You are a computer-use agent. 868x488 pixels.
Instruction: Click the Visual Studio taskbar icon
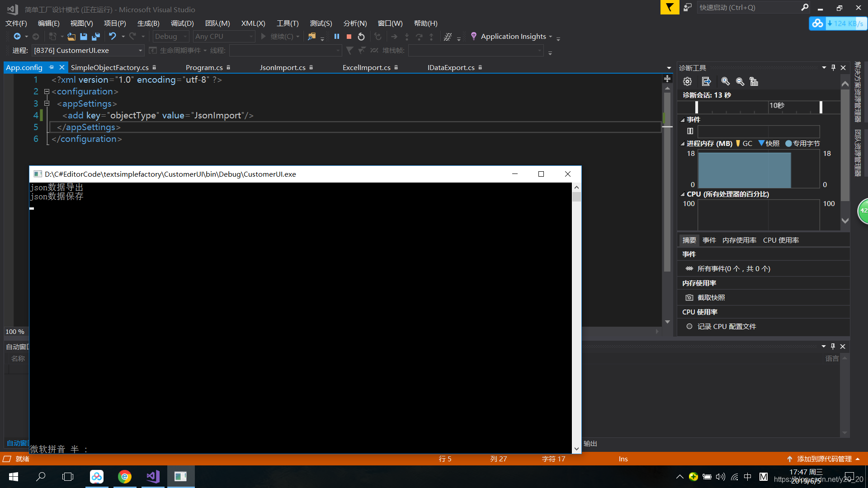[x=153, y=476]
